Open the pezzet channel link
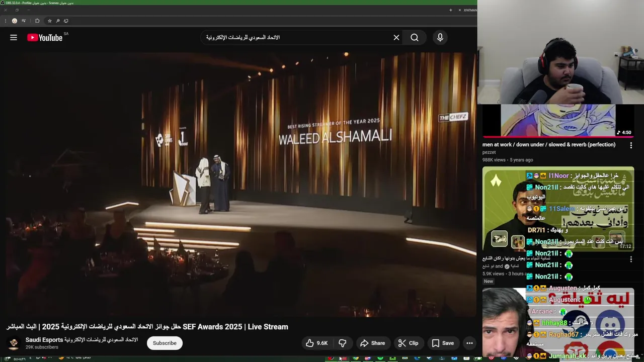Image resolution: width=644 pixels, height=362 pixels. coord(489,152)
